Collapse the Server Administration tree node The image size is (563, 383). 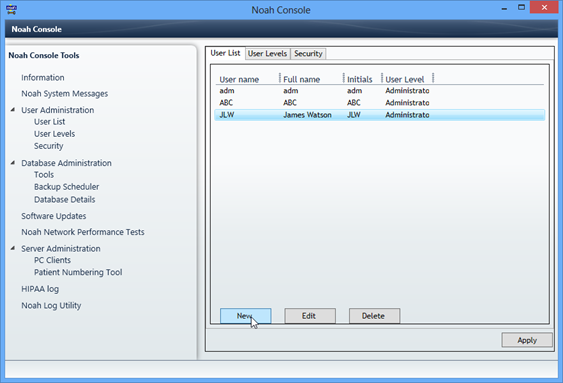13,248
